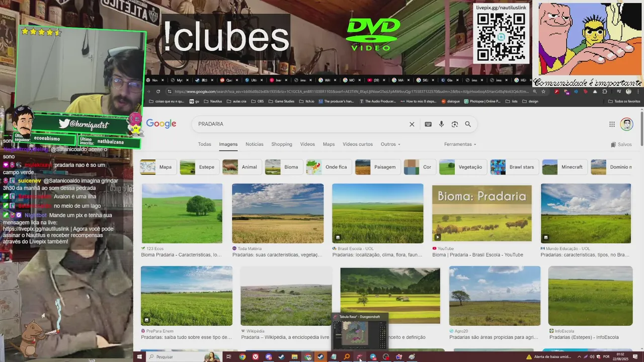
Task: Click the Chrome address bar URL
Action: click(351, 92)
